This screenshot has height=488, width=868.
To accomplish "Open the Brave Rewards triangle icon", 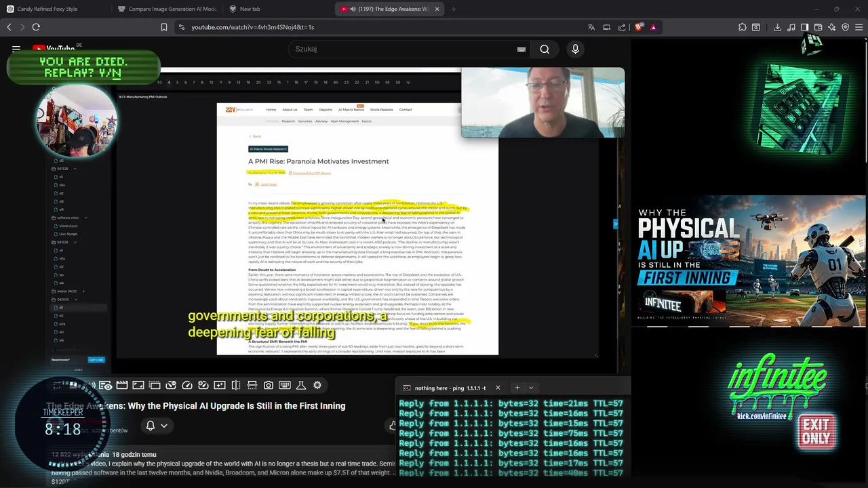I will [x=653, y=27].
